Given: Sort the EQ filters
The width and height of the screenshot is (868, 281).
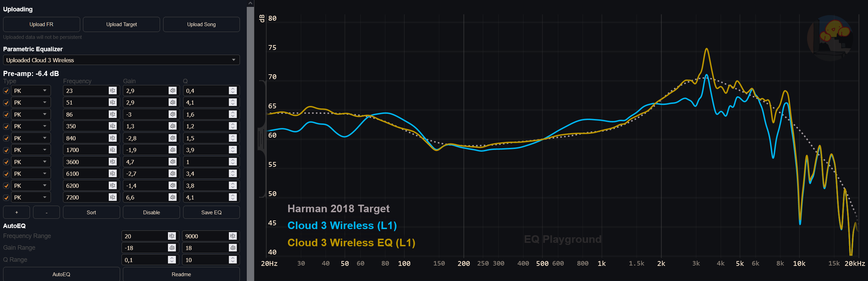Looking at the screenshot, I should pos(91,212).
